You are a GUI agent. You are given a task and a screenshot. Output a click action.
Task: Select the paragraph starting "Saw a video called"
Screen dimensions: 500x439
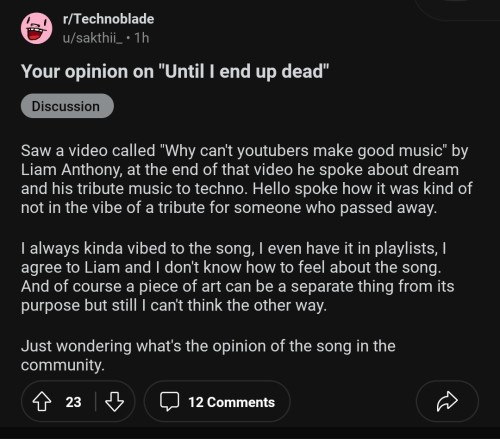coord(247,179)
